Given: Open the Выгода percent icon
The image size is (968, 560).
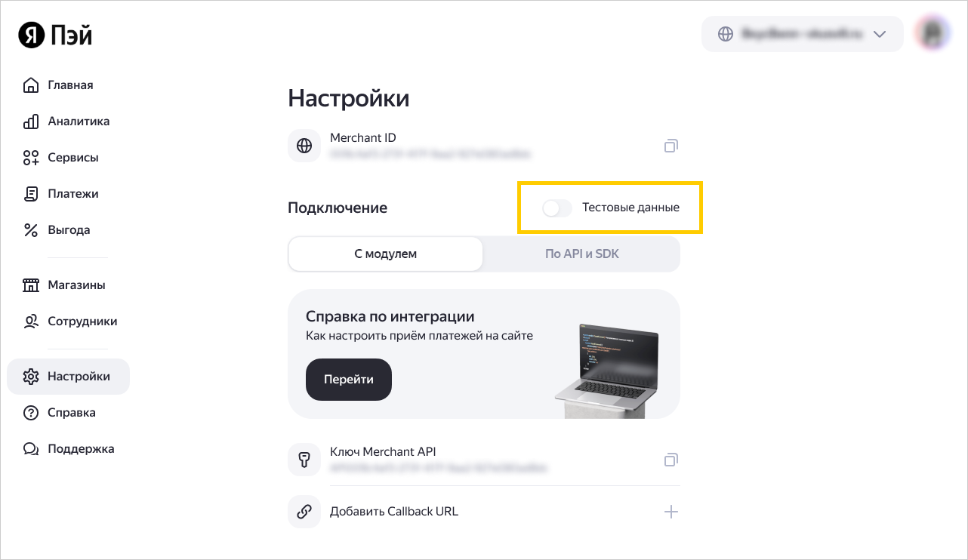Looking at the screenshot, I should [31, 230].
